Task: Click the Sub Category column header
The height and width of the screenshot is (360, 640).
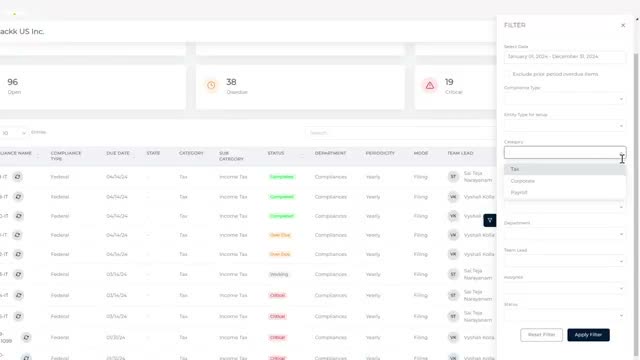Action: (231, 156)
